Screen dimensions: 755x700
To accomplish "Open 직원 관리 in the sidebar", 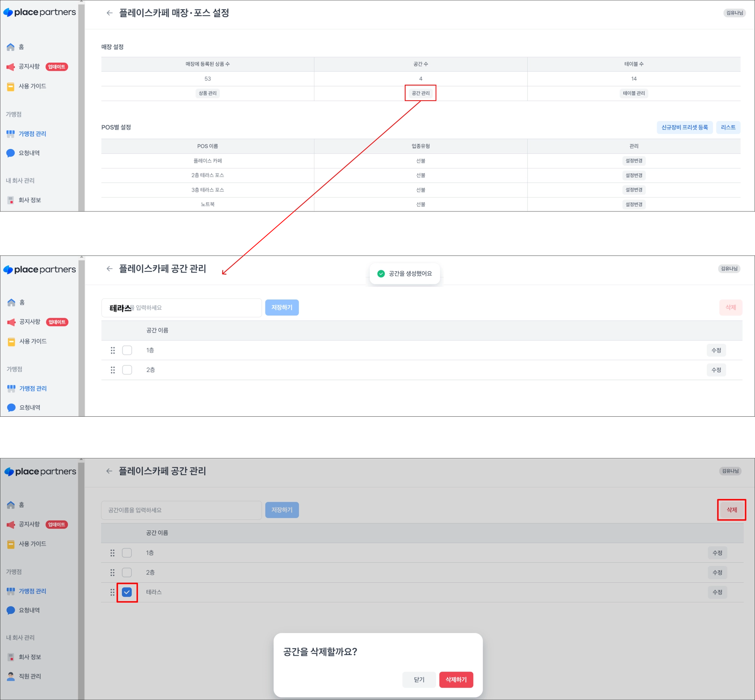I will tap(29, 676).
